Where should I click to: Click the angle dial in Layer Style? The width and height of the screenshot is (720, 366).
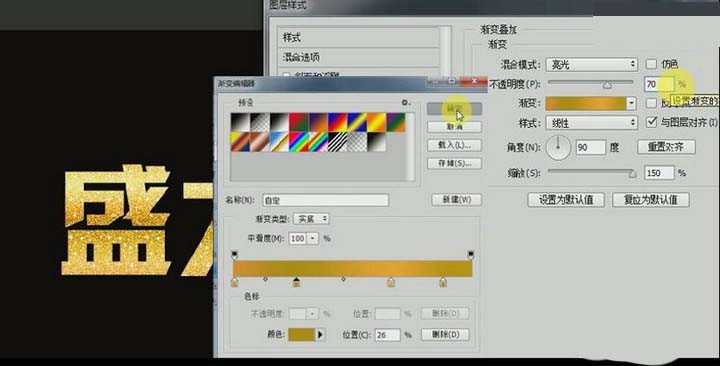point(558,147)
